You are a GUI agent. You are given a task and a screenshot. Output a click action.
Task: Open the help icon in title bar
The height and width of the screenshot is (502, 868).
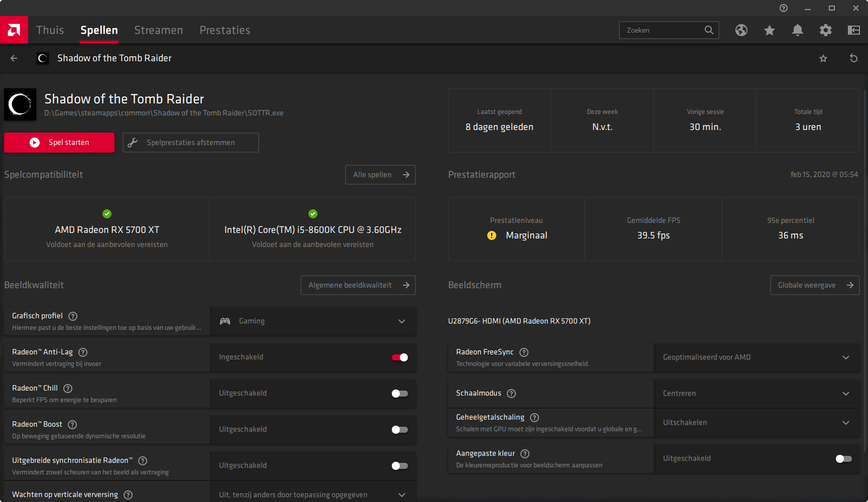pos(784,8)
